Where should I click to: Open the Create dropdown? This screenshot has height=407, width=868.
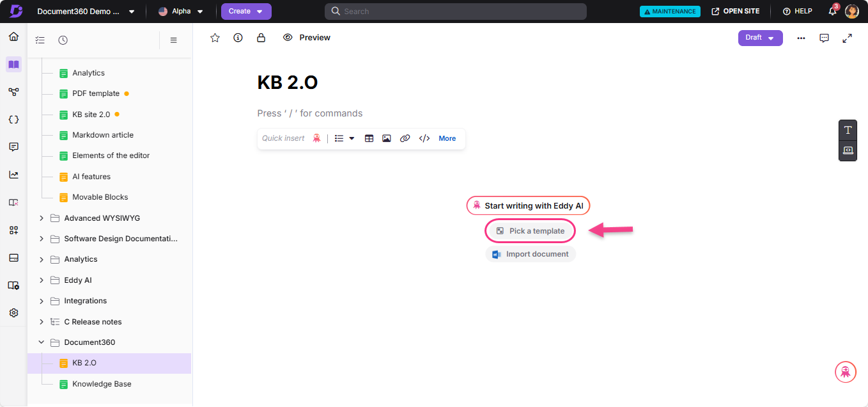click(x=246, y=12)
